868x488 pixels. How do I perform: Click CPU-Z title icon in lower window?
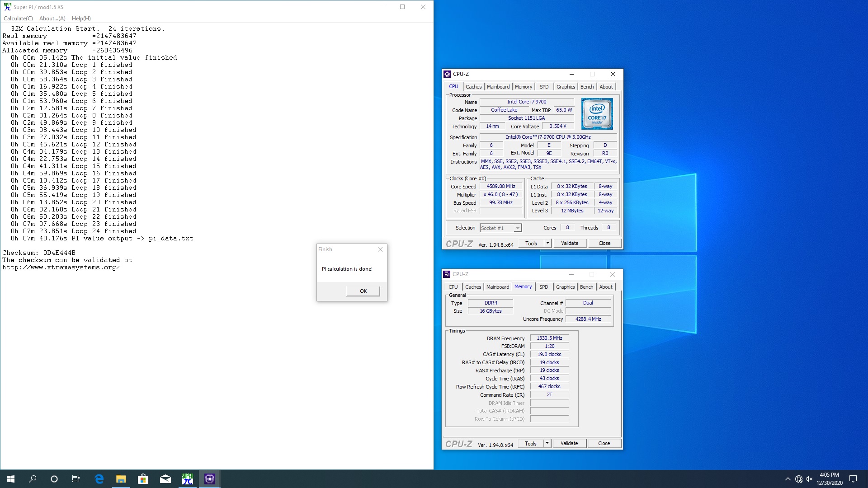point(447,274)
